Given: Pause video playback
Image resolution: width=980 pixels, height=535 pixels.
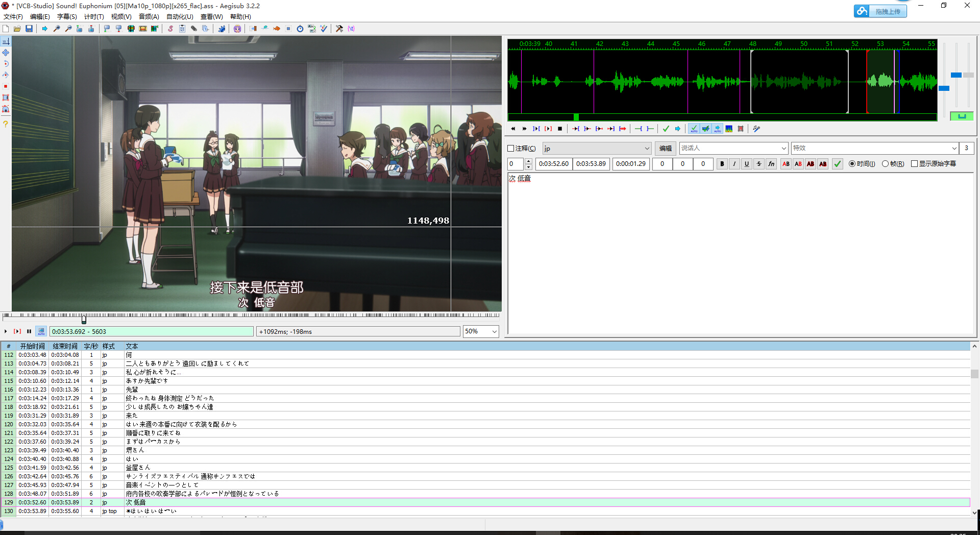Looking at the screenshot, I should pyautogui.click(x=29, y=331).
